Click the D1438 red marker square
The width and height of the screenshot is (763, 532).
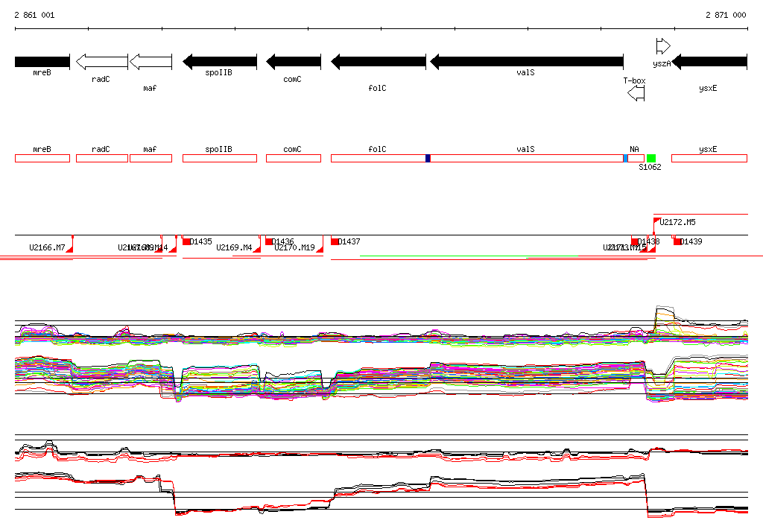(x=635, y=241)
